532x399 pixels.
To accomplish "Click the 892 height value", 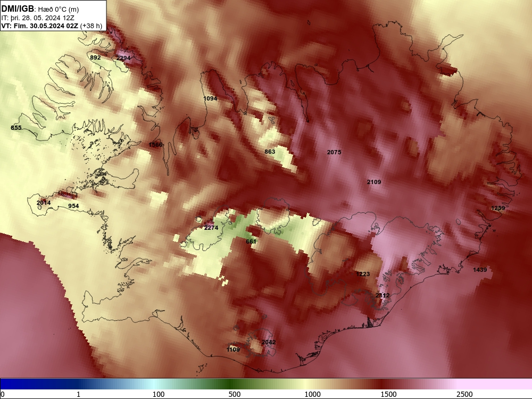I will pyautogui.click(x=95, y=57).
